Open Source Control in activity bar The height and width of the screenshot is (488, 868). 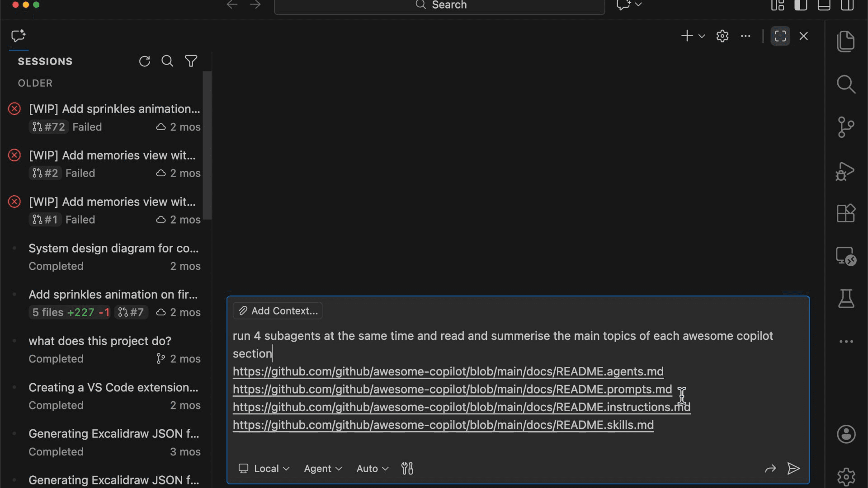(845, 127)
